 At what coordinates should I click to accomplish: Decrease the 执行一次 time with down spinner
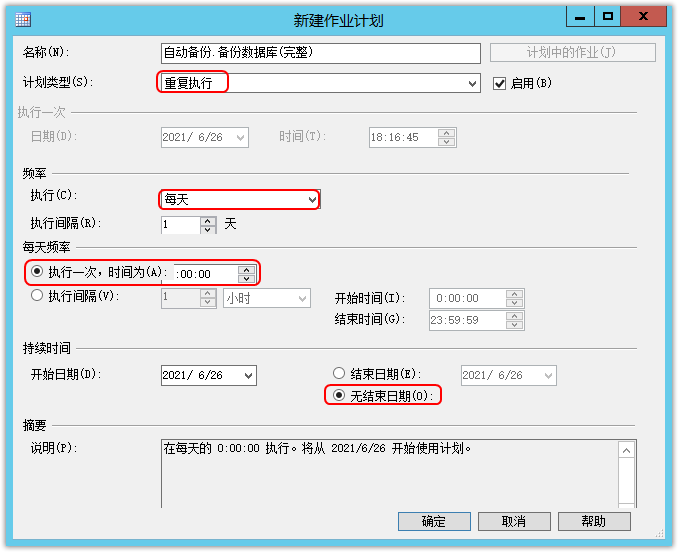pos(246,278)
